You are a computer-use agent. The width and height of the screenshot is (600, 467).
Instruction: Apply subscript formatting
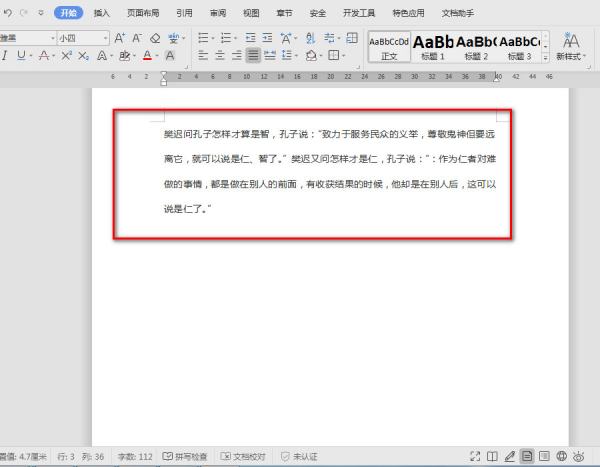84,56
